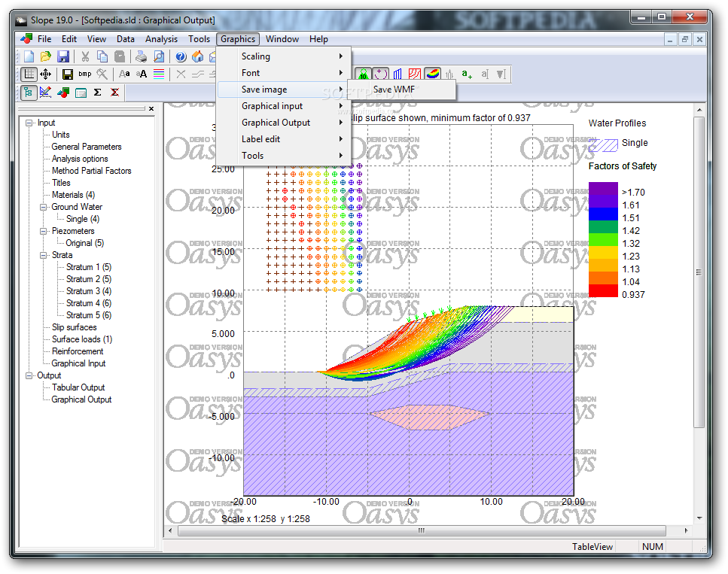The height and width of the screenshot is (574, 728).
Task: Open a file using the yellow folder icon
Action: (x=45, y=56)
